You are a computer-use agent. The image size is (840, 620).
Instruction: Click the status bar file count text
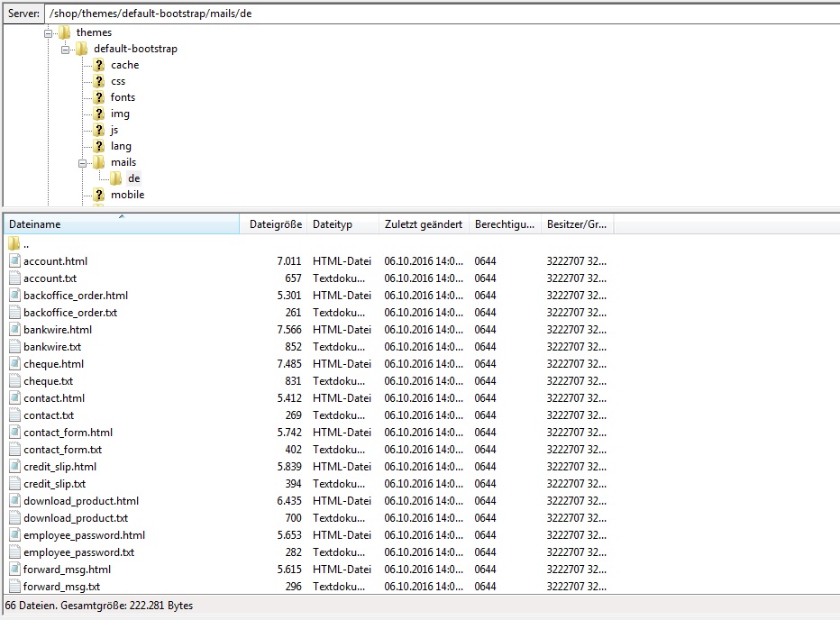click(x=98, y=606)
